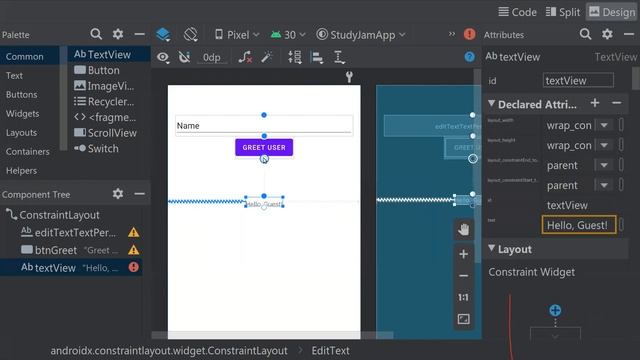Change orientation for preview icon

pos(191,35)
